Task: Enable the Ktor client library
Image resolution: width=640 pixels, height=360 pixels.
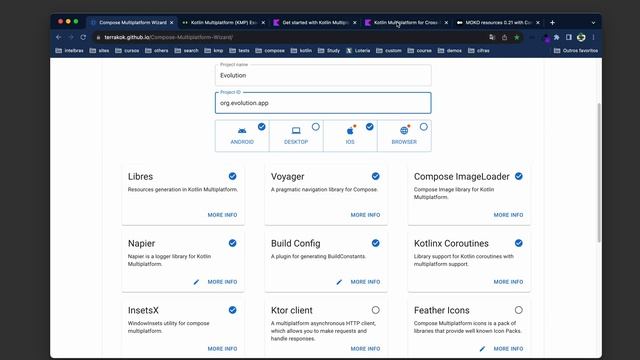Action: pyautogui.click(x=376, y=310)
